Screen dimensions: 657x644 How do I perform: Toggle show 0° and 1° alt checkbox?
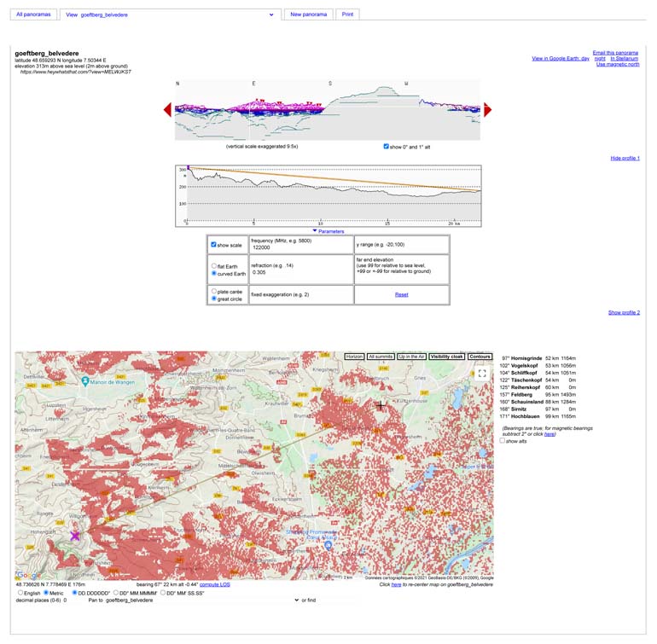(387, 147)
